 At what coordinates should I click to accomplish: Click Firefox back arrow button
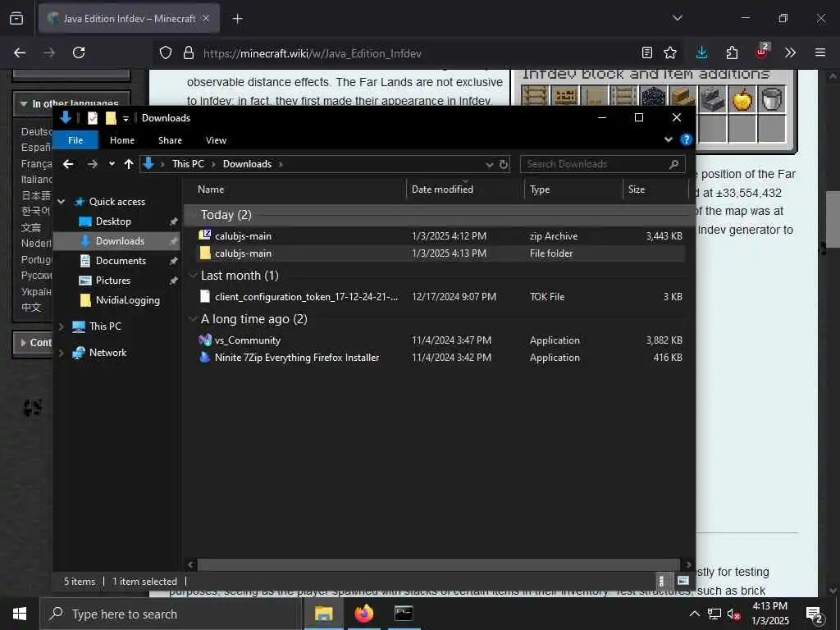[x=20, y=52]
